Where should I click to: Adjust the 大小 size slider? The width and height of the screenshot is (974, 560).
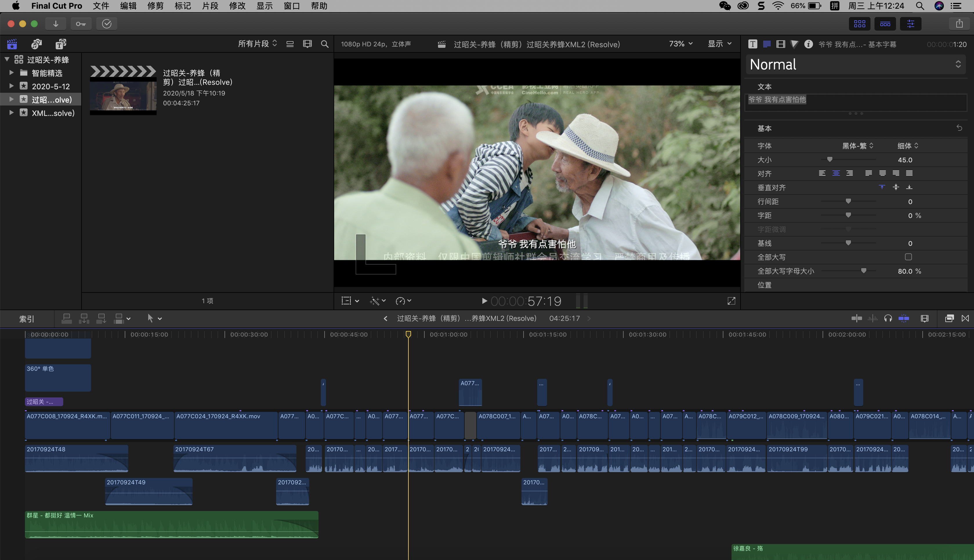click(x=830, y=160)
